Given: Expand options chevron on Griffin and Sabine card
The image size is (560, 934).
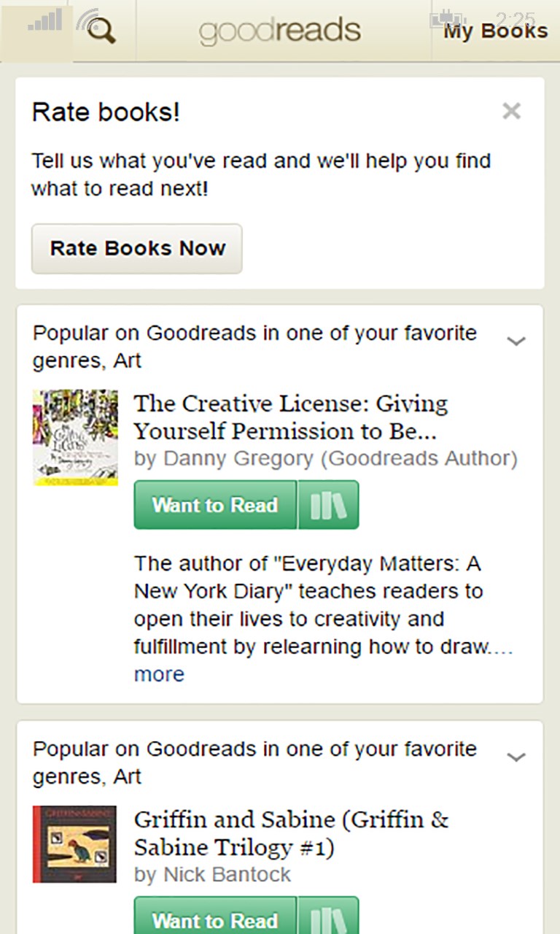Looking at the screenshot, I should [516, 757].
